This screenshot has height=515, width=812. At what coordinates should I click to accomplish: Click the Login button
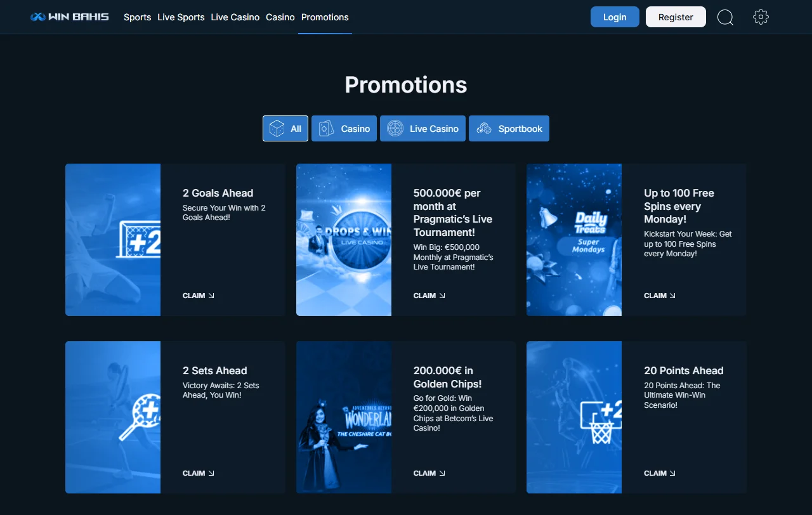(615, 17)
